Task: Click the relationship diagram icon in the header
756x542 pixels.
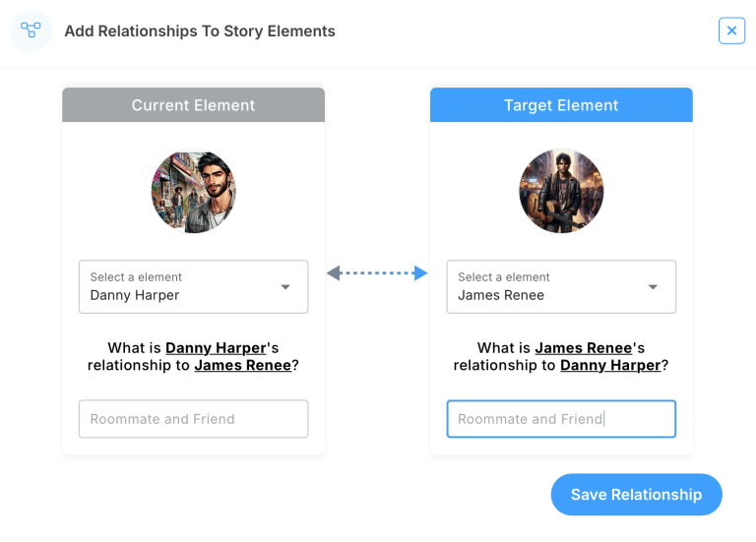Action: tap(31, 30)
